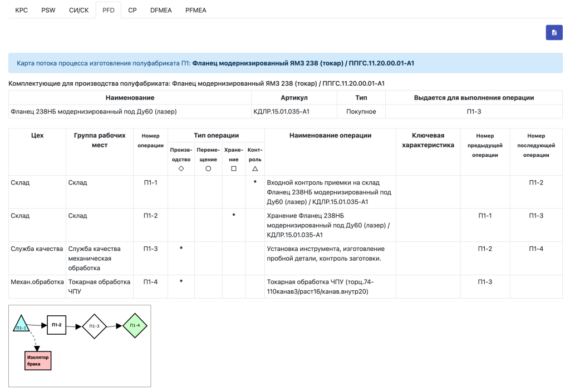570x392 pixels.
Task: Switch to the PSW tab
Action: [48, 10]
